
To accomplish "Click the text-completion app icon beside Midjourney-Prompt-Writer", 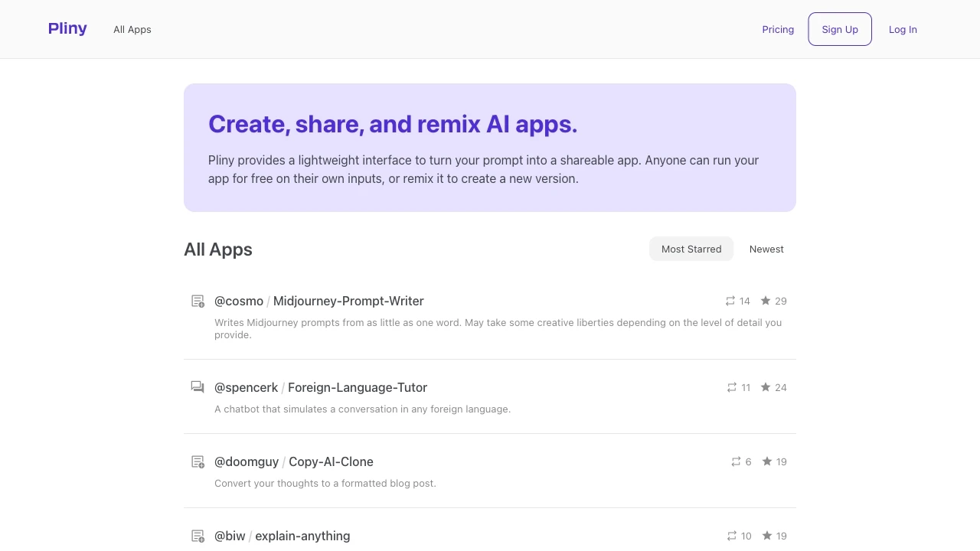I will pos(198,301).
